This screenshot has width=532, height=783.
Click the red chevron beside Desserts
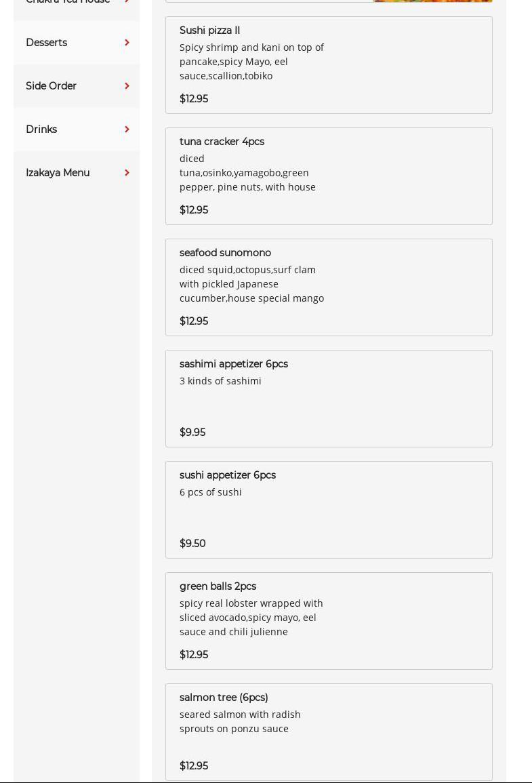pyautogui.click(x=127, y=43)
